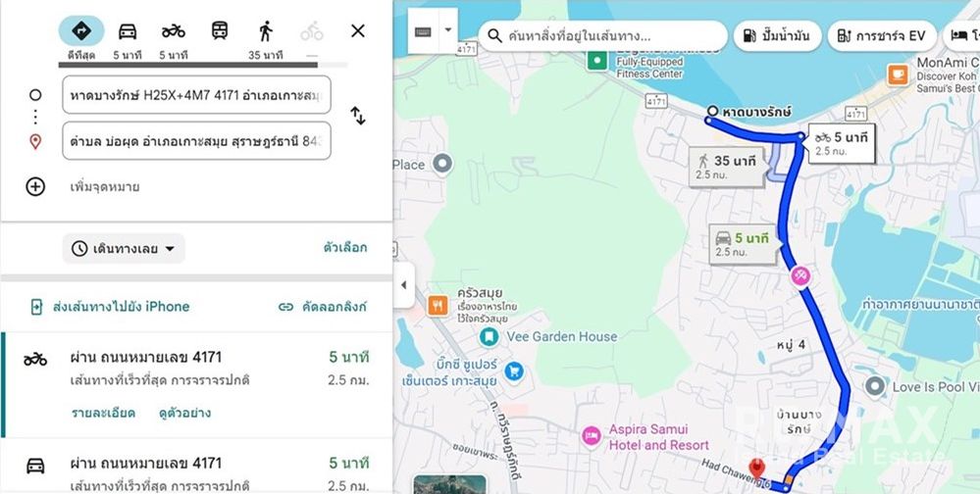Close the directions panel

358,30
